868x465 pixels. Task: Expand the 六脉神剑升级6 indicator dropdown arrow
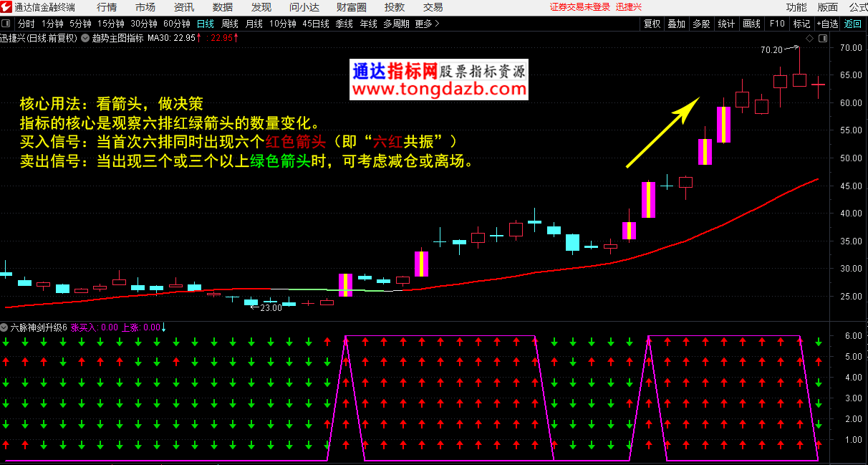[5, 327]
